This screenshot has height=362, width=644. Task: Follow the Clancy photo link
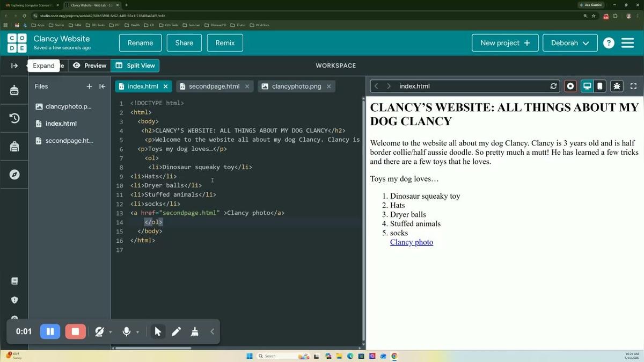(x=412, y=242)
